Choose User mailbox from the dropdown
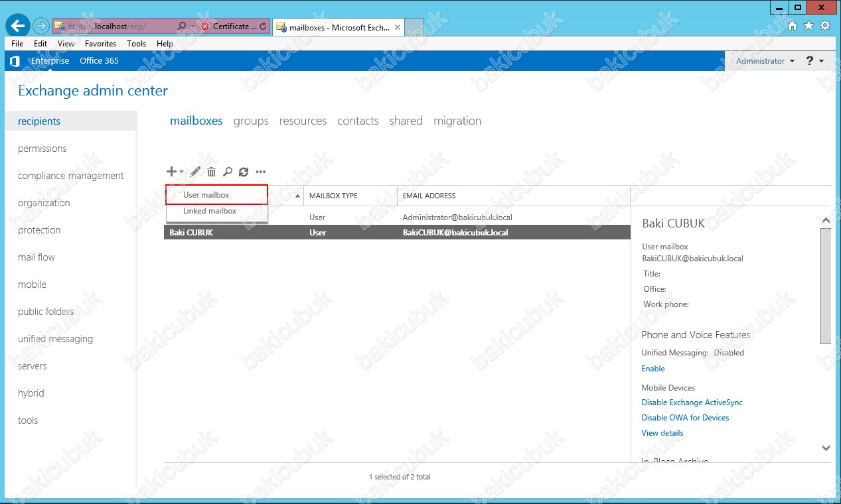Screen dimensions: 841x504 click(216, 195)
